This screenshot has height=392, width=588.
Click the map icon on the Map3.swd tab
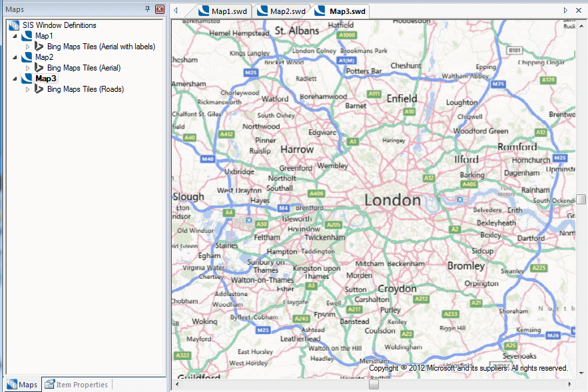click(x=320, y=11)
